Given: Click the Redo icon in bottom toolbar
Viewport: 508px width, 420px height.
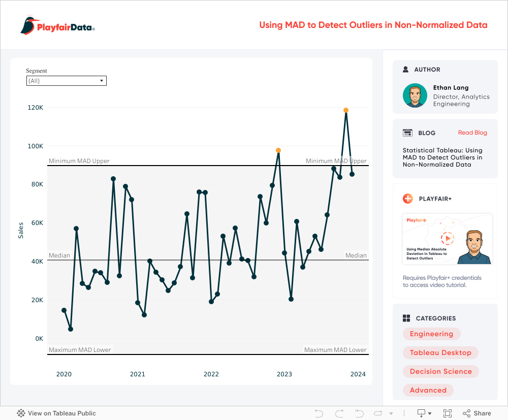Looking at the screenshot, I should 339,413.
